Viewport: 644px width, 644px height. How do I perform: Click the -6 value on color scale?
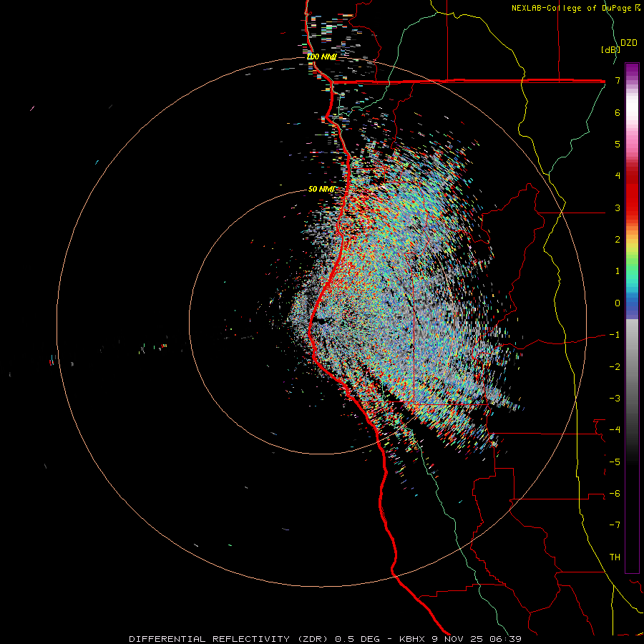(x=615, y=494)
